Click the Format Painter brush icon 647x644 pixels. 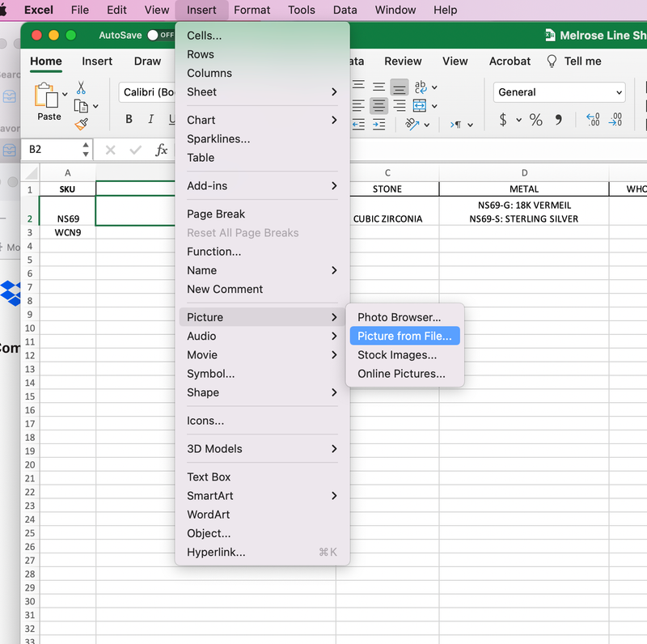(81, 124)
